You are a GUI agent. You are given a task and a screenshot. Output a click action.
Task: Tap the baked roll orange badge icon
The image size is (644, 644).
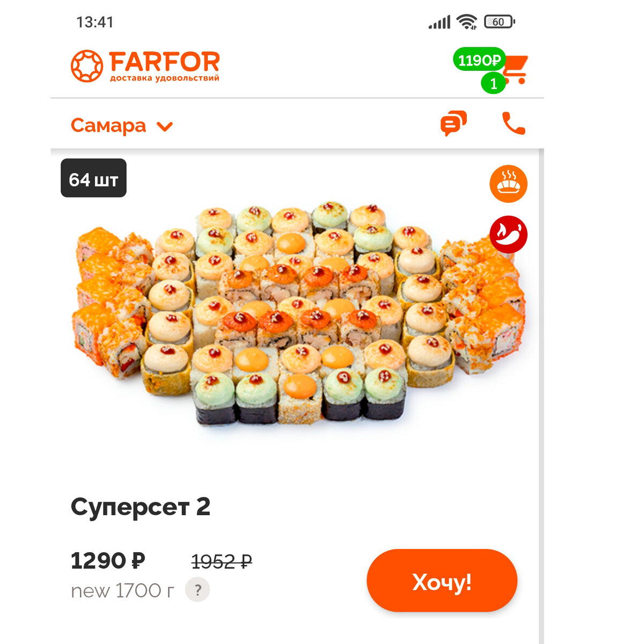click(x=508, y=184)
